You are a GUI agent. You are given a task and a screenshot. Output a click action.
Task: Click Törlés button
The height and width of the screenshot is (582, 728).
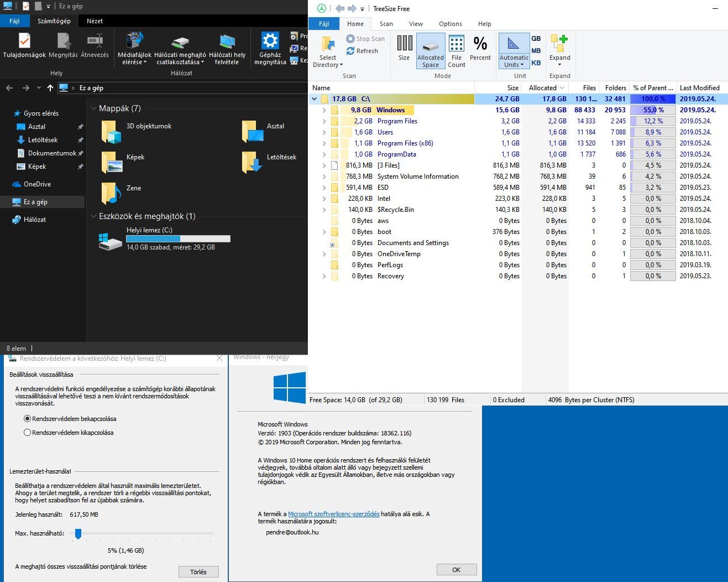point(198,572)
